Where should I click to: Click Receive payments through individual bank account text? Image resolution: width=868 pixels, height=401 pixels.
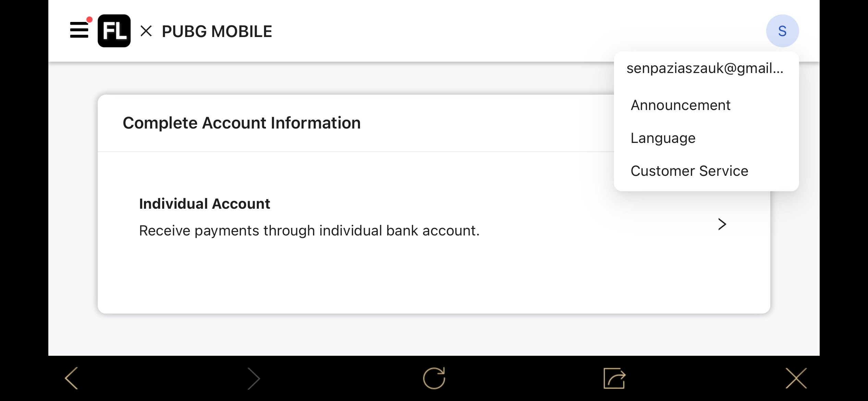click(309, 231)
